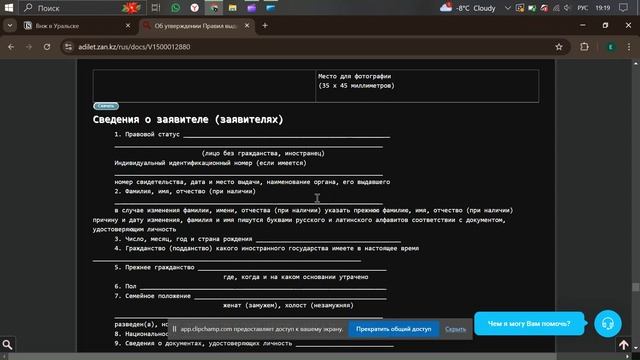Click line 9. Сведения о документах
Screen dimensions: 640x360
(254, 343)
